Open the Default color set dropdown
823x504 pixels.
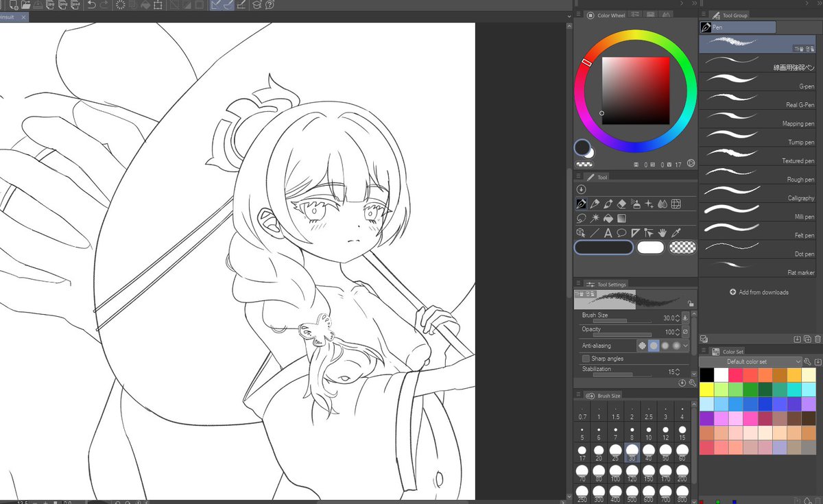point(751,361)
